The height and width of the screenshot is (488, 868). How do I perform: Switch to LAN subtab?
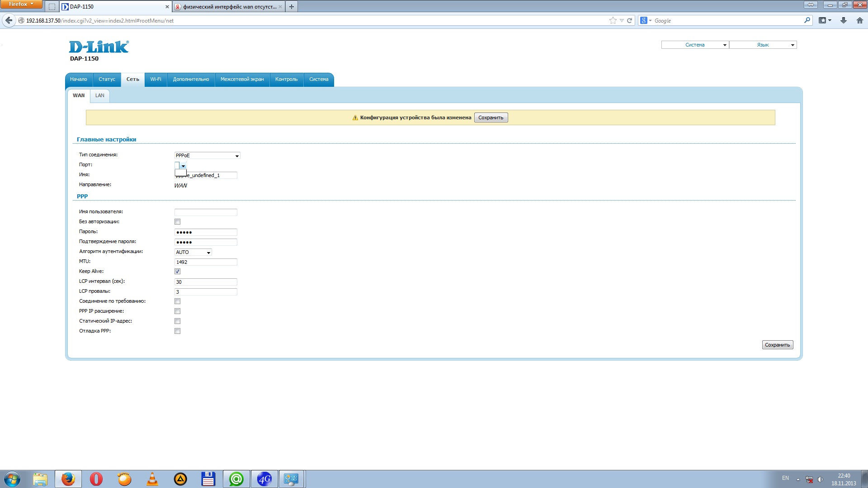coord(99,95)
